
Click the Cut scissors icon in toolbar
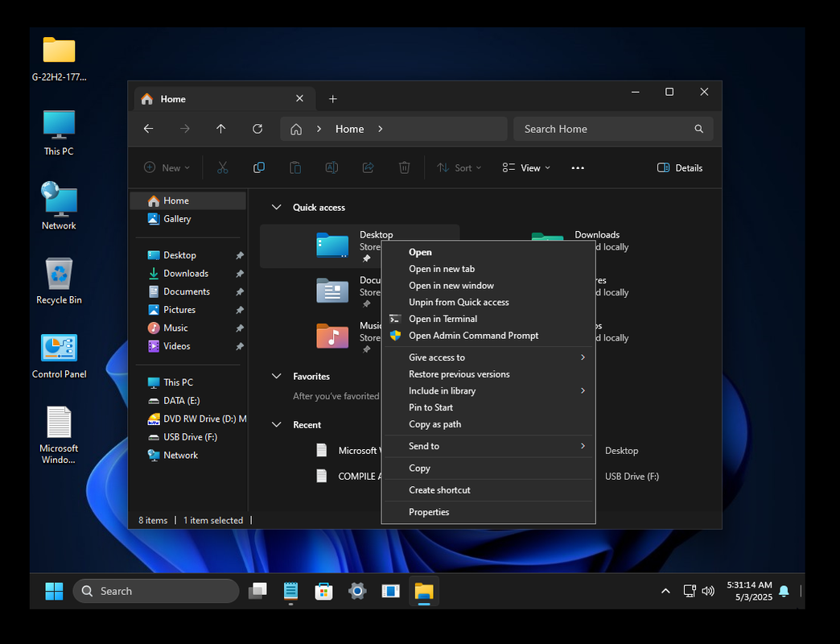[222, 167]
